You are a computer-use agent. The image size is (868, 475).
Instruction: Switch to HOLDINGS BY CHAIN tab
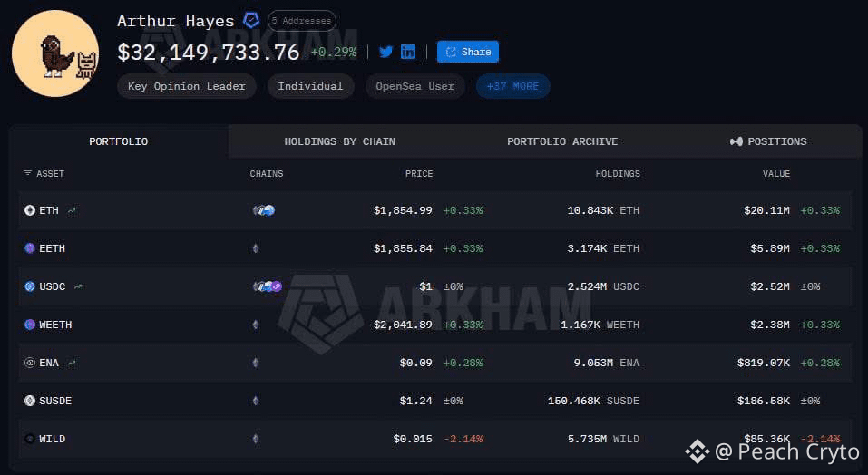pos(340,141)
